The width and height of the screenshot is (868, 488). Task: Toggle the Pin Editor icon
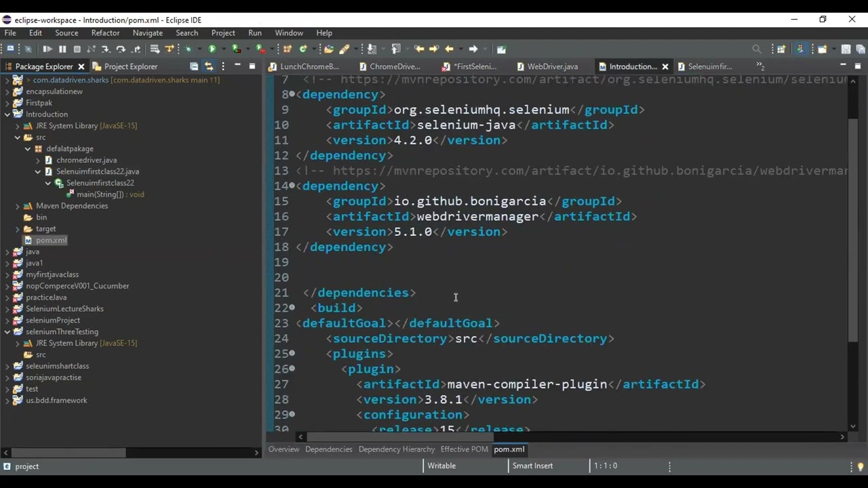click(501, 49)
